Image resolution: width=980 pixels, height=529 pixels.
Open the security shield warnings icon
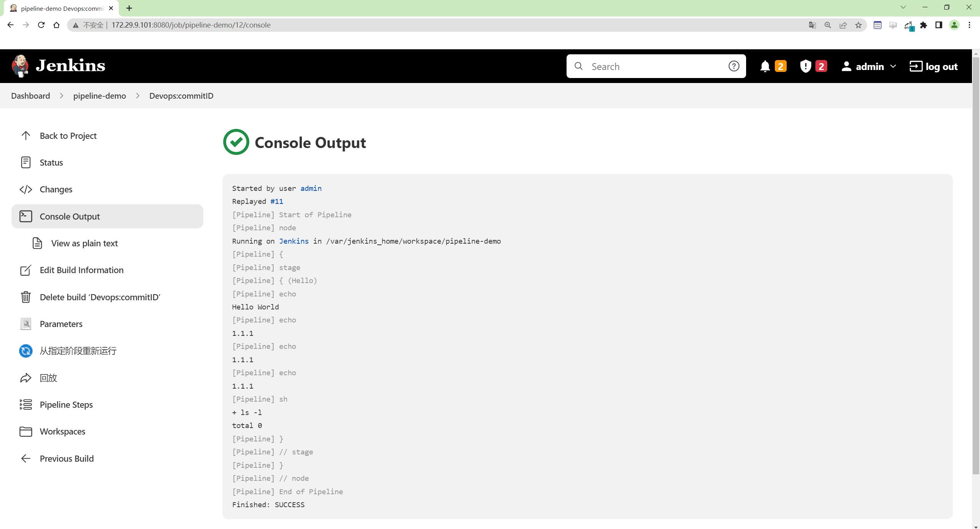(806, 67)
